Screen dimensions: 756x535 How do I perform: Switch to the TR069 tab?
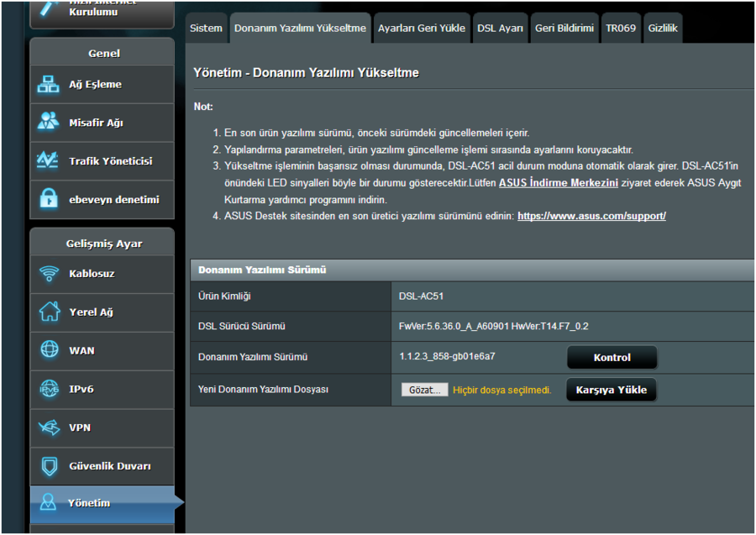[x=621, y=28]
